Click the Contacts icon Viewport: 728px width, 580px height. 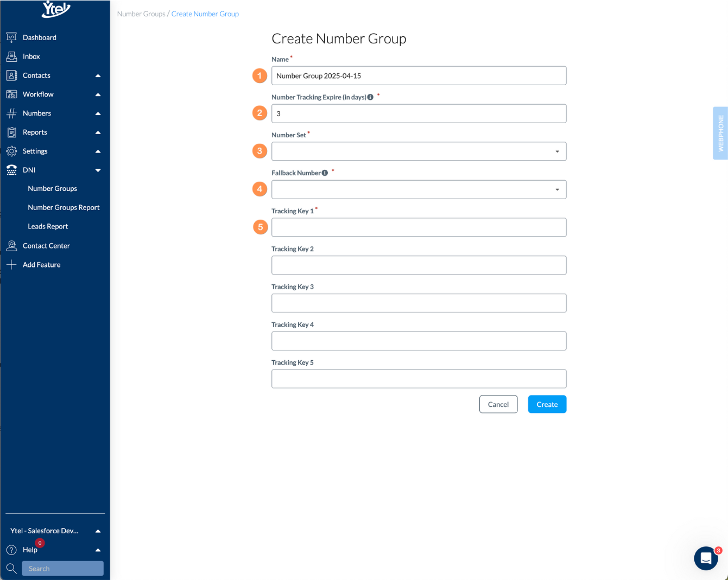pos(11,75)
